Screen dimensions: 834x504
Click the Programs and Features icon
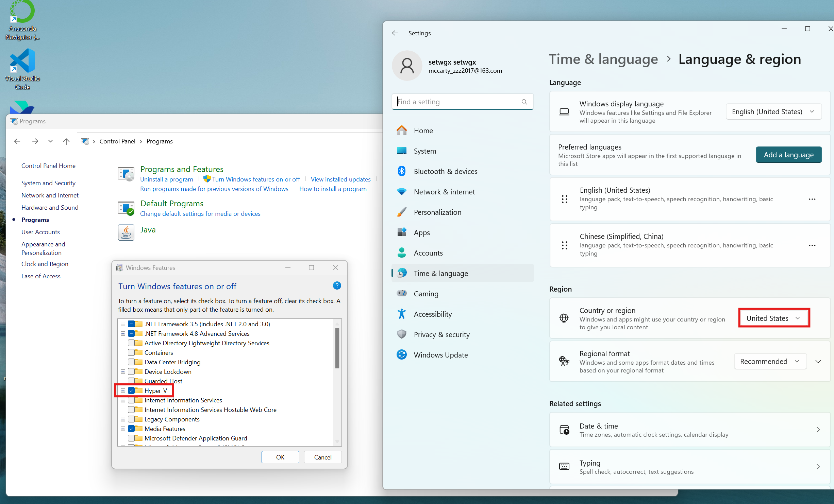126,174
